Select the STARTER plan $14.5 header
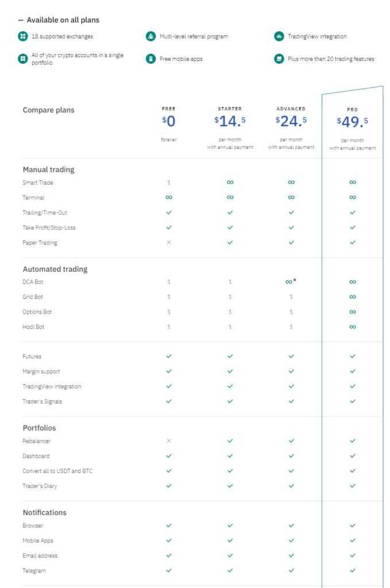 point(230,121)
